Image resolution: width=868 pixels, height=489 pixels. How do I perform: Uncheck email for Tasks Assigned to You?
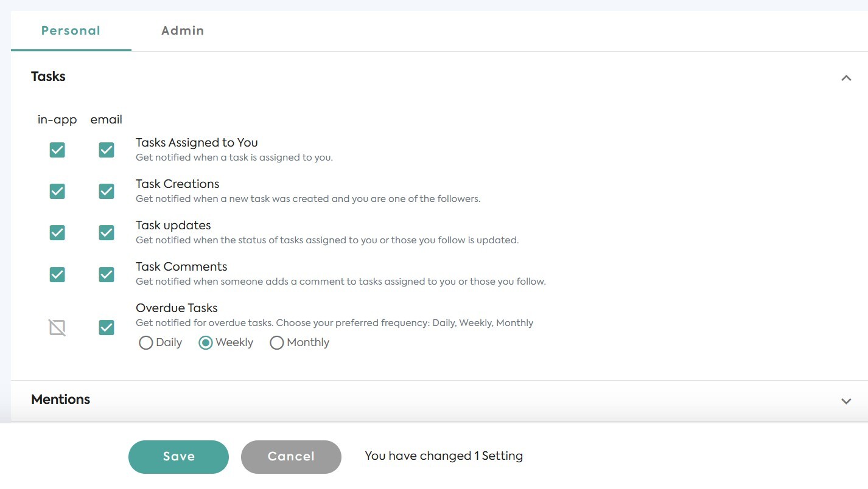tap(107, 150)
